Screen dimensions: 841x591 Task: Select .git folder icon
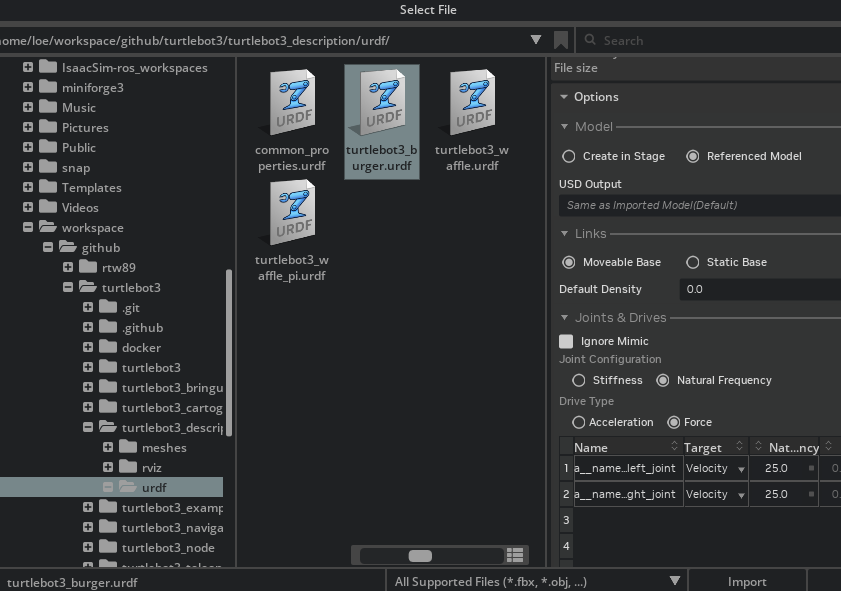click(108, 307)
